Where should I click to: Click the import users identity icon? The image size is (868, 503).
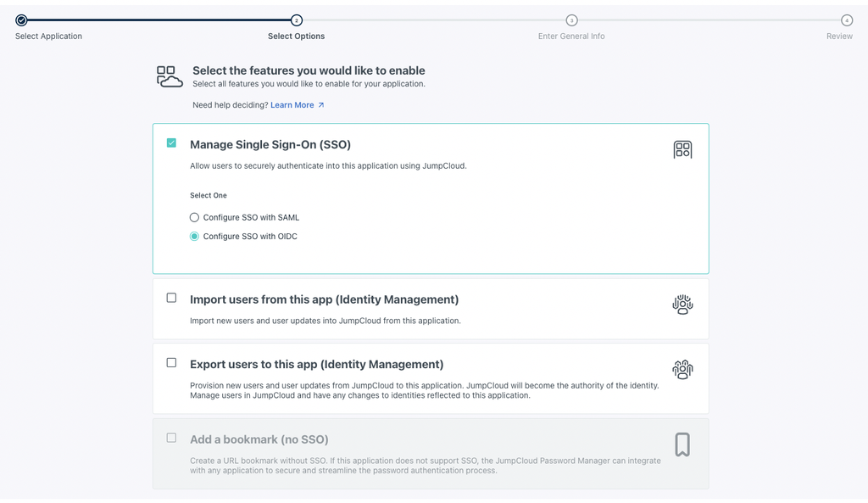click(682, 305)
